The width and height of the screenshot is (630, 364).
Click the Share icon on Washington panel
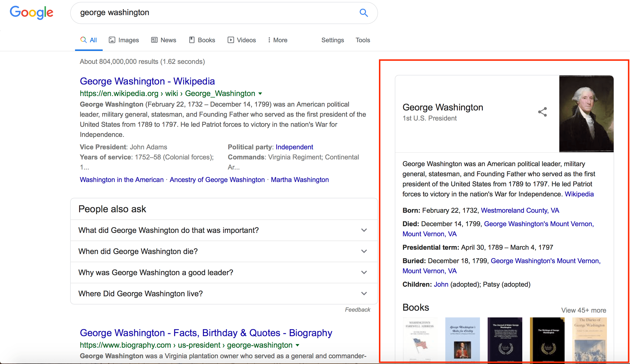[542, 112]
